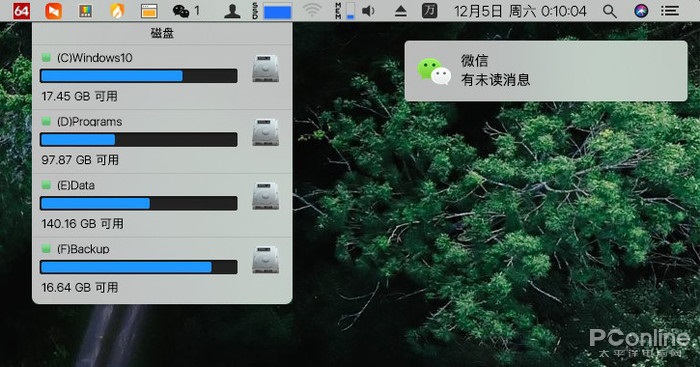700x367 pixels.
Task: Click the green status dot for (E)Data
Action: (x=46, y=185)
